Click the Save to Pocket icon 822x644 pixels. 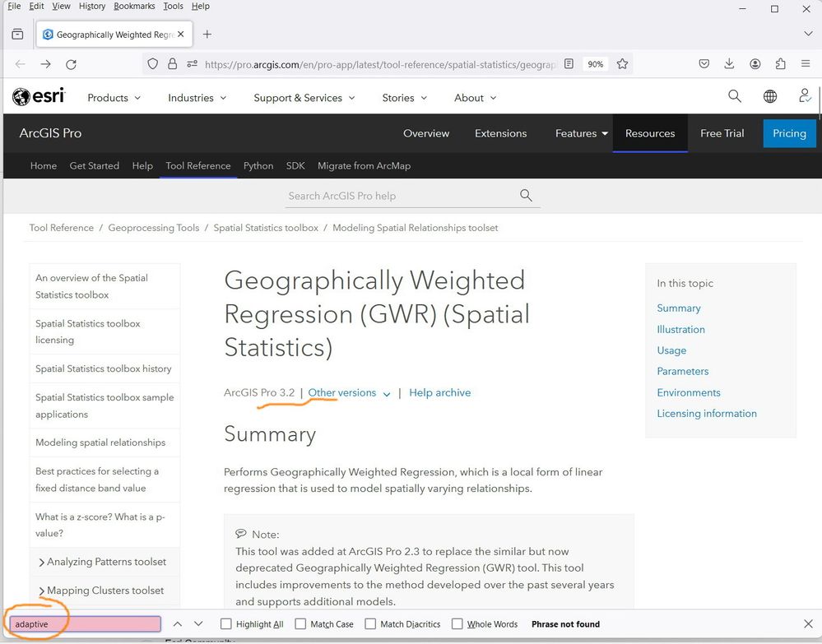coord(704,64)
